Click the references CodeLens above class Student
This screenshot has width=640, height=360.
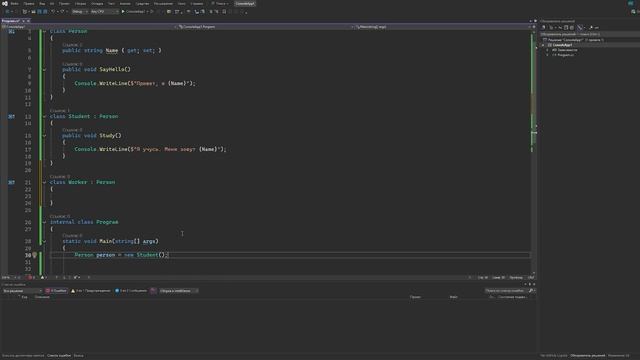(59, 111)
